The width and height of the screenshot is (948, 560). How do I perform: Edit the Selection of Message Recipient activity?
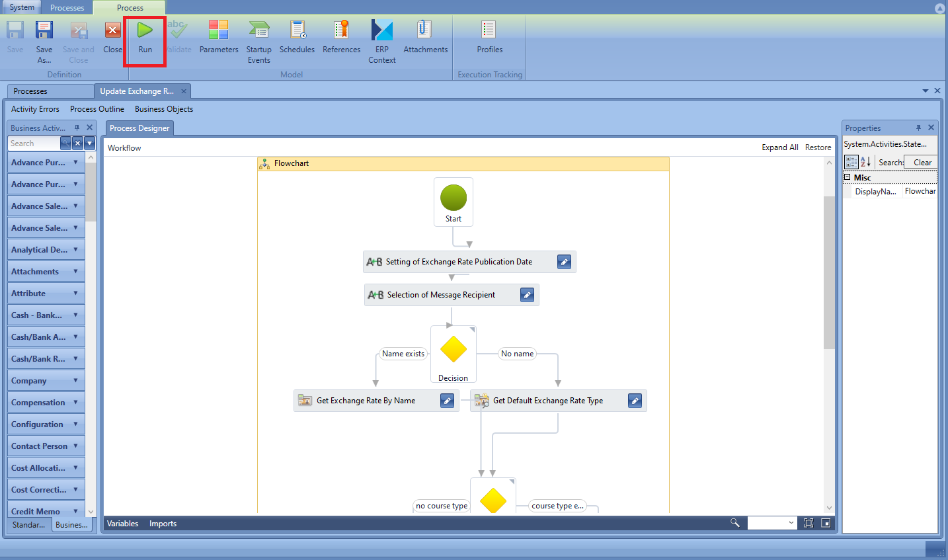click(x=527, y=295)
